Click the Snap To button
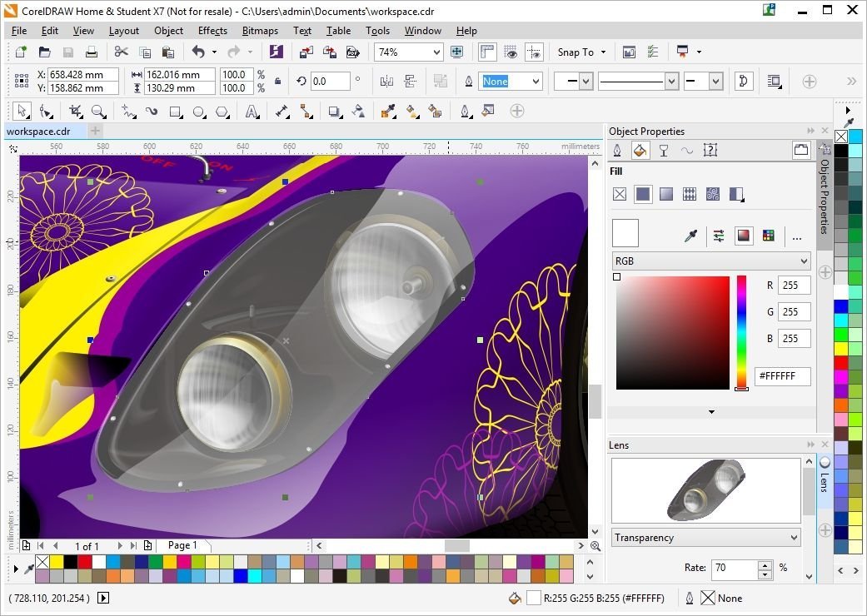The height and width of the screenshot is (616, 867). tap(581, 52)
